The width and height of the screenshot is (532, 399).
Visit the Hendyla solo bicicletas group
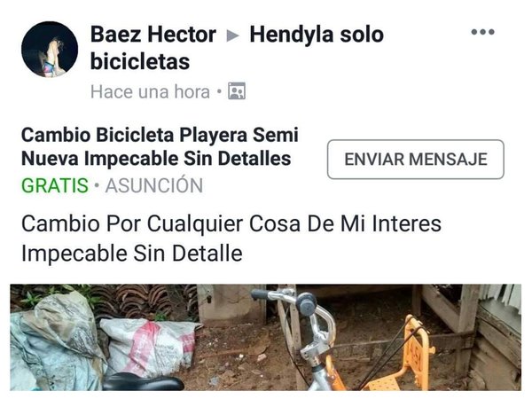[237, 48]
